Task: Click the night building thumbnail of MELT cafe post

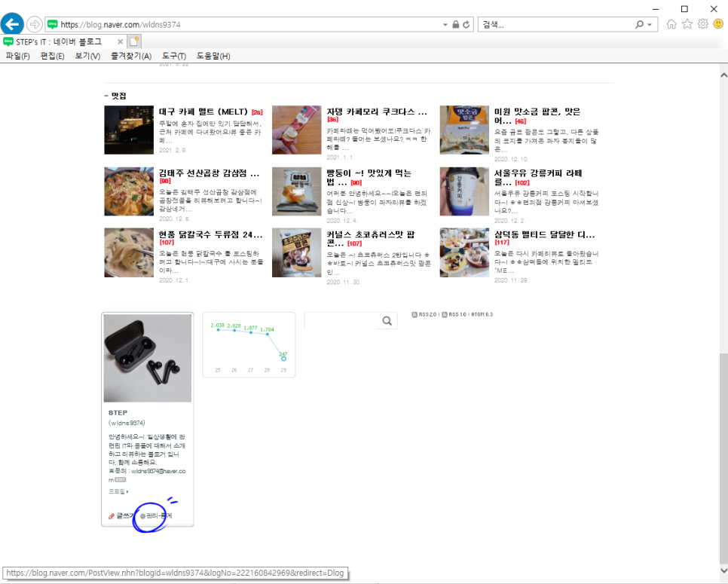Action: [x=129, y=130]
